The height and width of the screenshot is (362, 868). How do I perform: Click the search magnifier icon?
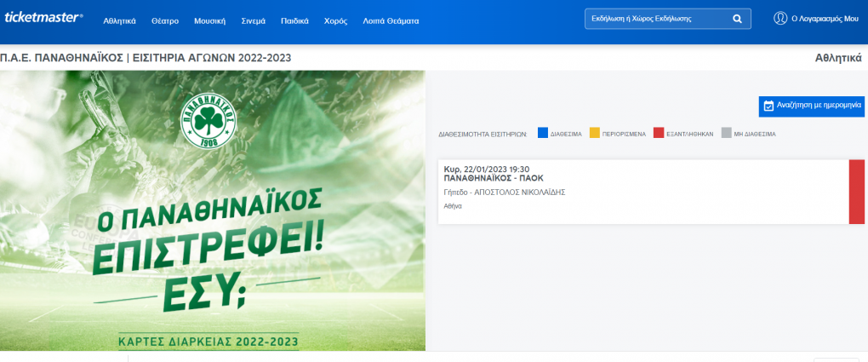click(x=737, y=19)
